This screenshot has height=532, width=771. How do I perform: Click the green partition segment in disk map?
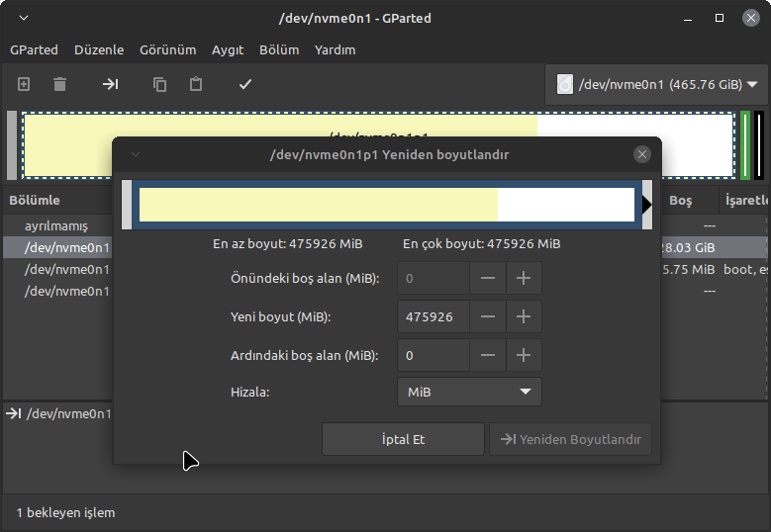pos(745,145)
